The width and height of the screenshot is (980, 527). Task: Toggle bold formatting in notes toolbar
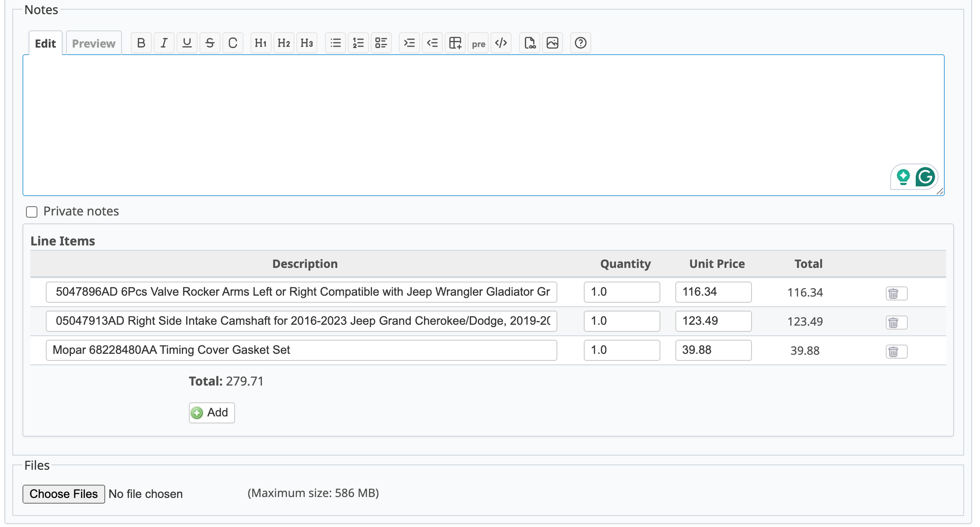point(141,43)
